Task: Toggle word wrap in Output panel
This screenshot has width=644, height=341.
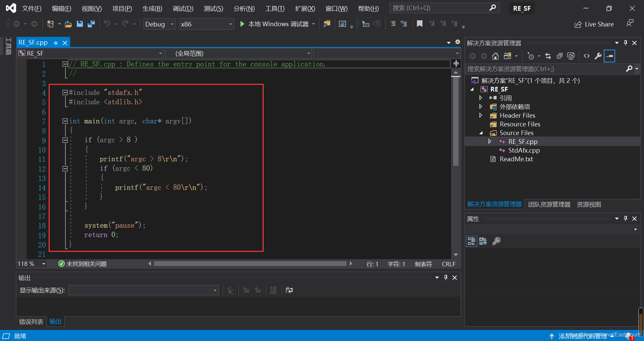Action: tap(289, 290)
